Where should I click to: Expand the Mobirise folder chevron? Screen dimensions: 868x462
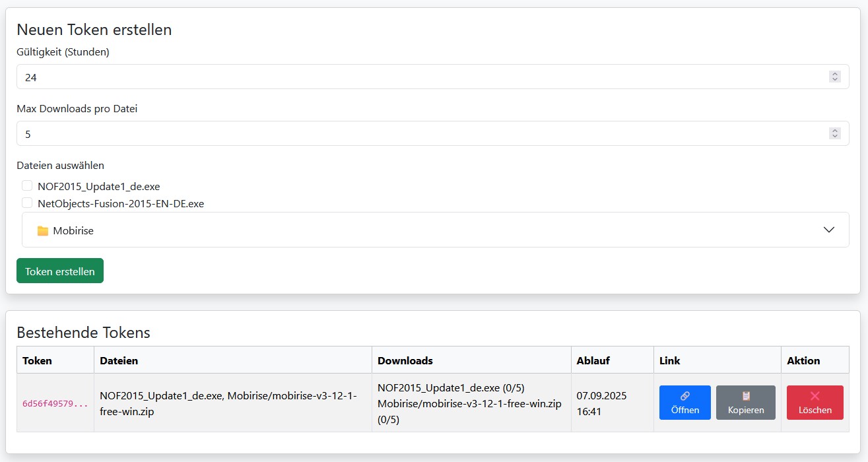pyautogui.click(x=829, y=230)
